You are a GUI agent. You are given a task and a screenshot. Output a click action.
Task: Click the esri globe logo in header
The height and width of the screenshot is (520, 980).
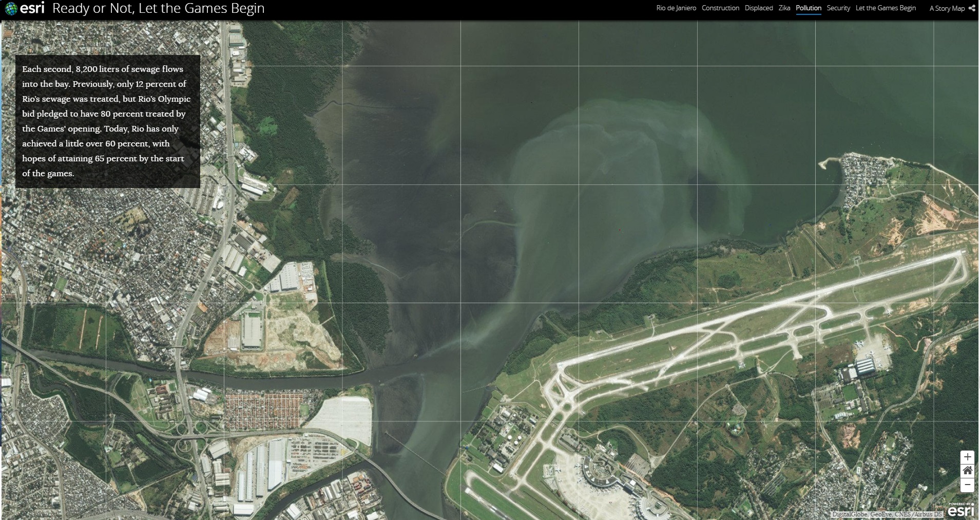point(11,9)
